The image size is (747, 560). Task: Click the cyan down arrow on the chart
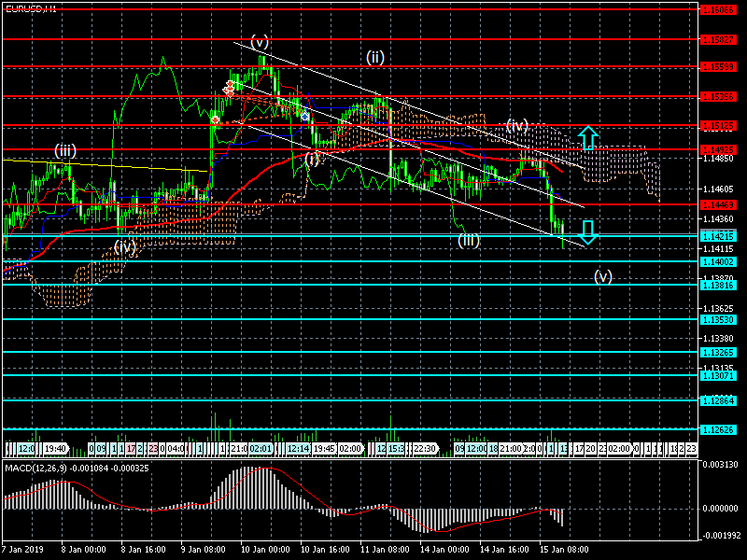[586, 231]
